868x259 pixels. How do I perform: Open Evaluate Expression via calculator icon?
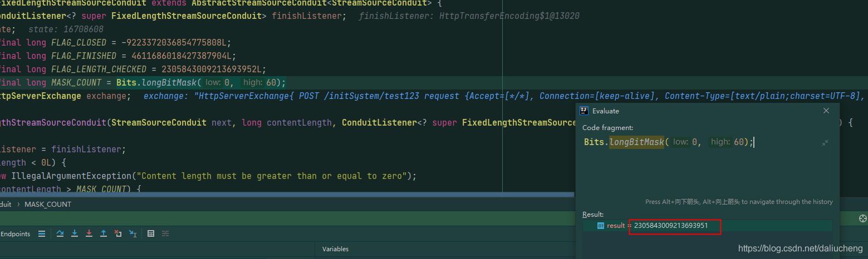pos(151,234)
